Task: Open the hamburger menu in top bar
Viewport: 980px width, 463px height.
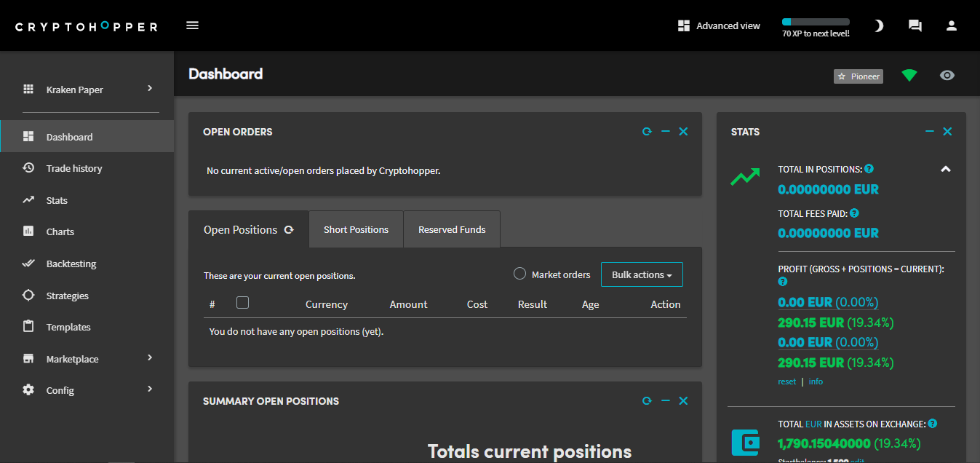Action: (x=192, y=25)
